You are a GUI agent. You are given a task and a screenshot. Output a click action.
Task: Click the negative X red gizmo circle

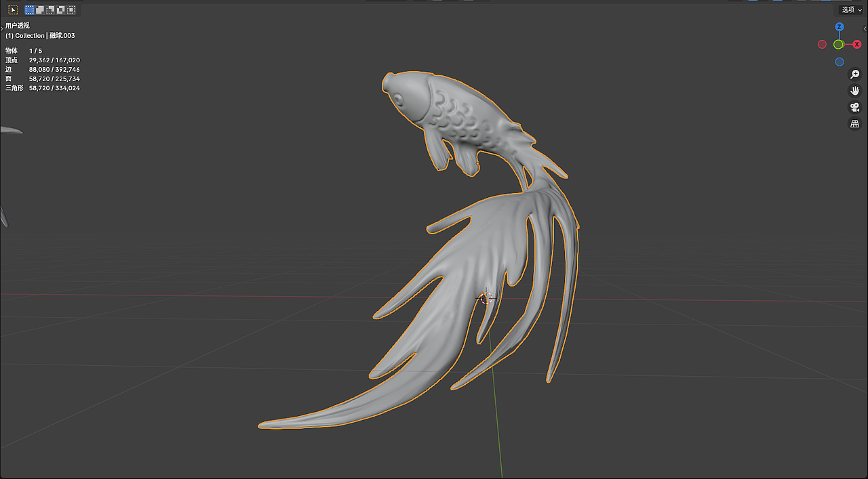pyautogui.click(x=822, y=44)
